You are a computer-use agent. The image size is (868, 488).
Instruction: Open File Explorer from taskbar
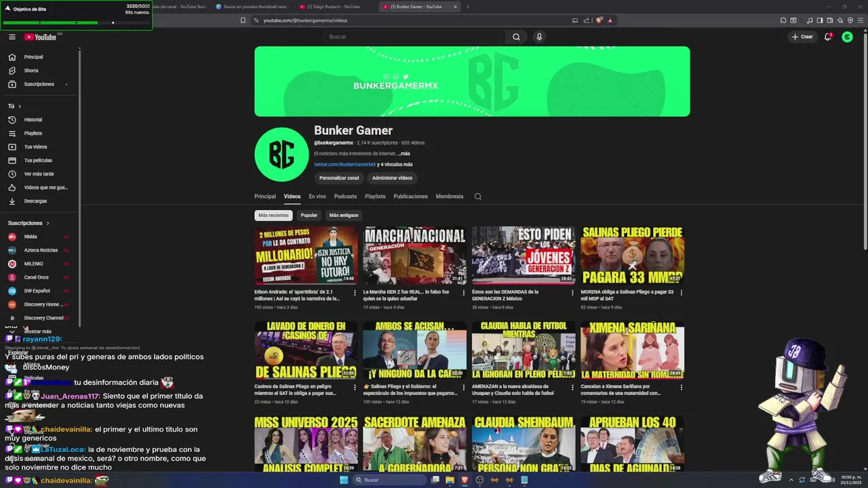450,480
